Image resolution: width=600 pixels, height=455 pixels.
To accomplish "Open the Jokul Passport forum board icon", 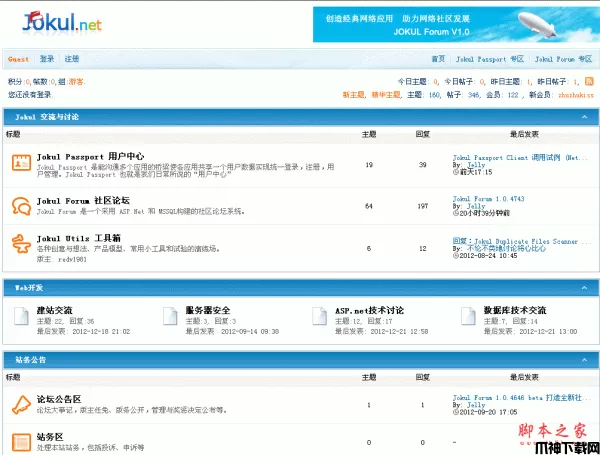I will 20,162.
